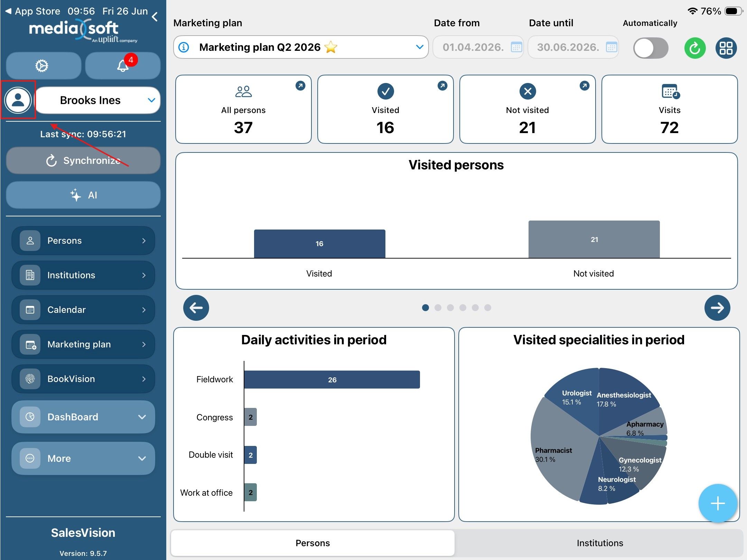Click the Date until field 30.06.2026.
The image size is (747, 560).
click(573, 47)
